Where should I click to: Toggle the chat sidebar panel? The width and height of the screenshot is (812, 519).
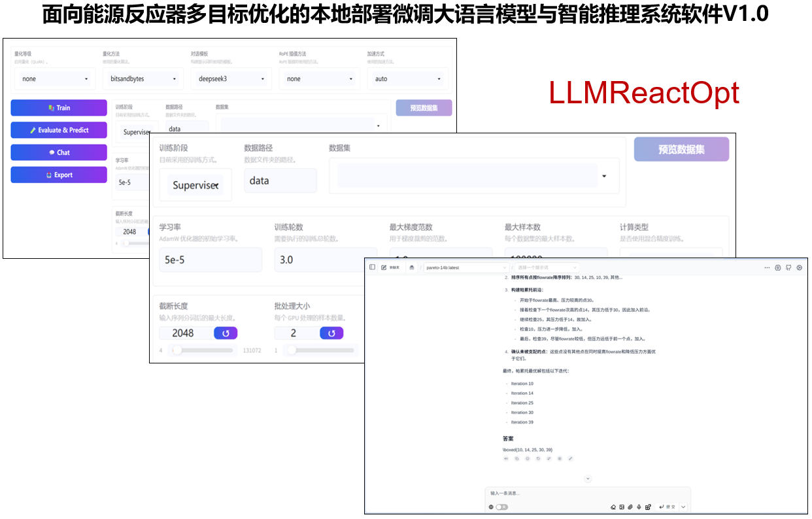(373, 267)
